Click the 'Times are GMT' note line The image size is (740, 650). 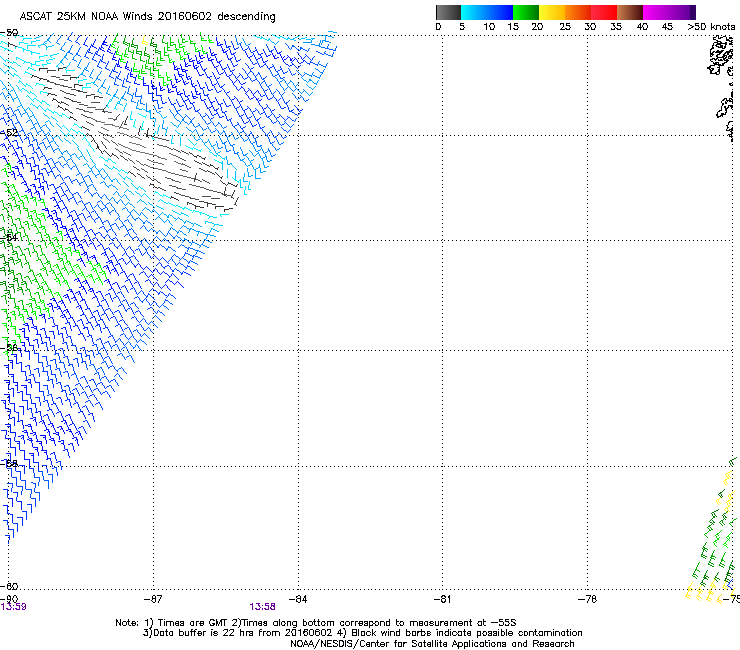coord(316,623)
